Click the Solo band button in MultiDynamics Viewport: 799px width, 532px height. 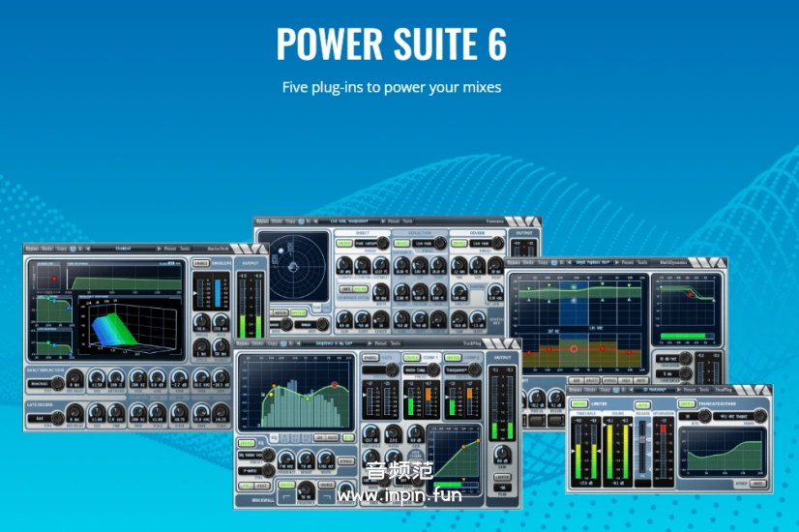(626, 380)
